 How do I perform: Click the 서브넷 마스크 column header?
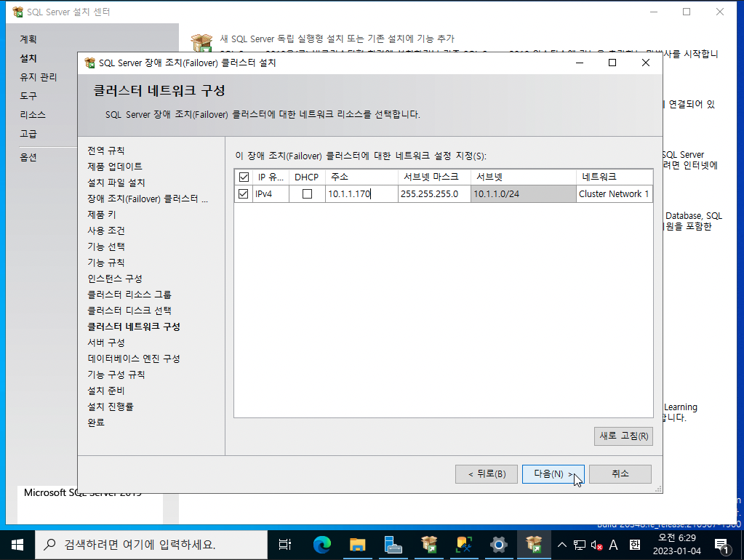click(434, 177)
